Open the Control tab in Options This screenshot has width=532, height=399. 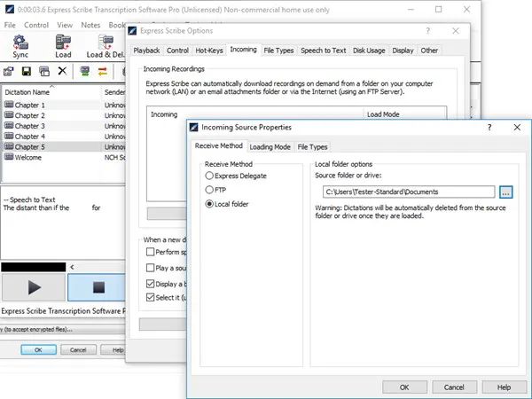coord(177,51)
